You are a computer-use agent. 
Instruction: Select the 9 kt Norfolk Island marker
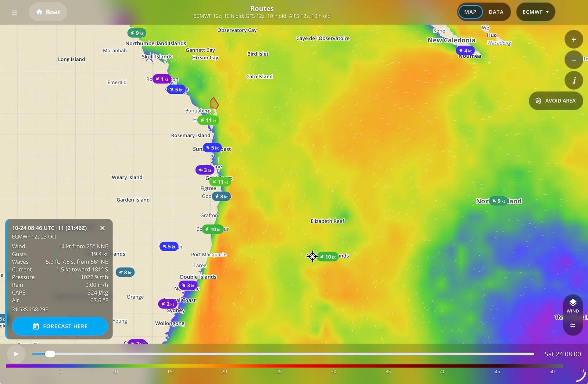(499, 201)
